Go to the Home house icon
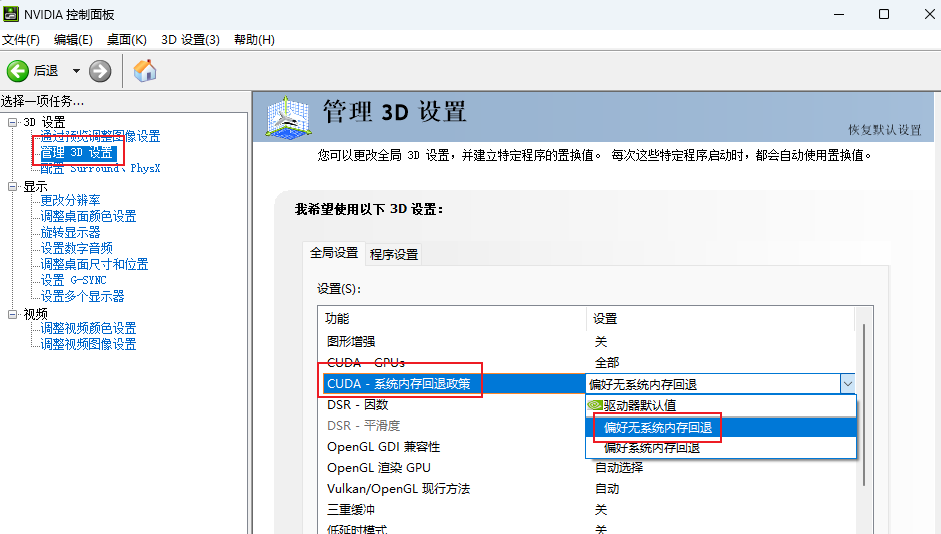Image resolution: width=941 pixels, height=534 pixels. (x=145, y=71)
